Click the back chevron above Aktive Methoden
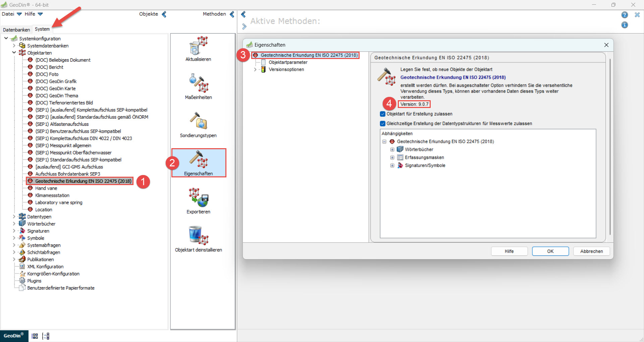 tap(244, 14)
